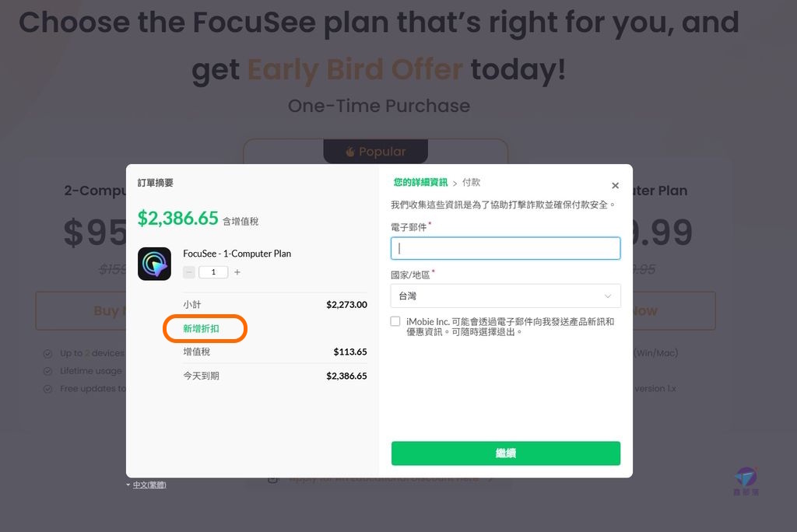Expand country list via the chevron arrow

[607, 296]
